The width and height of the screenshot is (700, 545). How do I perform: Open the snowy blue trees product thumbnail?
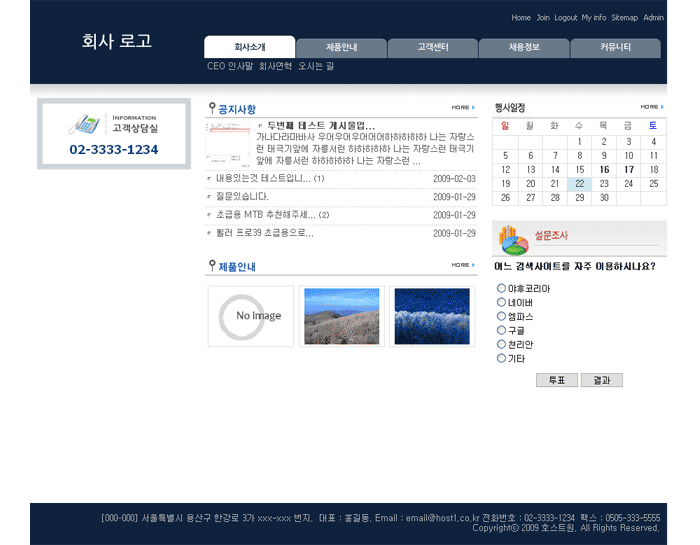point(432,316)
